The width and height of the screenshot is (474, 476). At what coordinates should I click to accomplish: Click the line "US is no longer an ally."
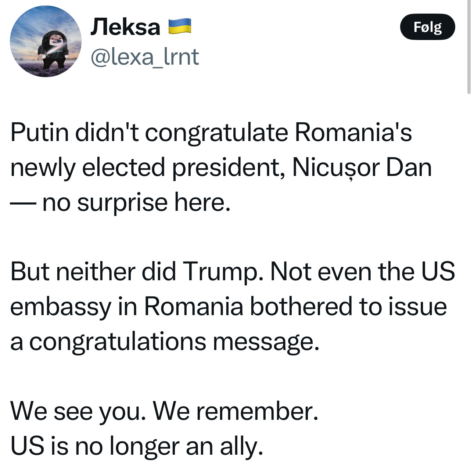(137, 446)
